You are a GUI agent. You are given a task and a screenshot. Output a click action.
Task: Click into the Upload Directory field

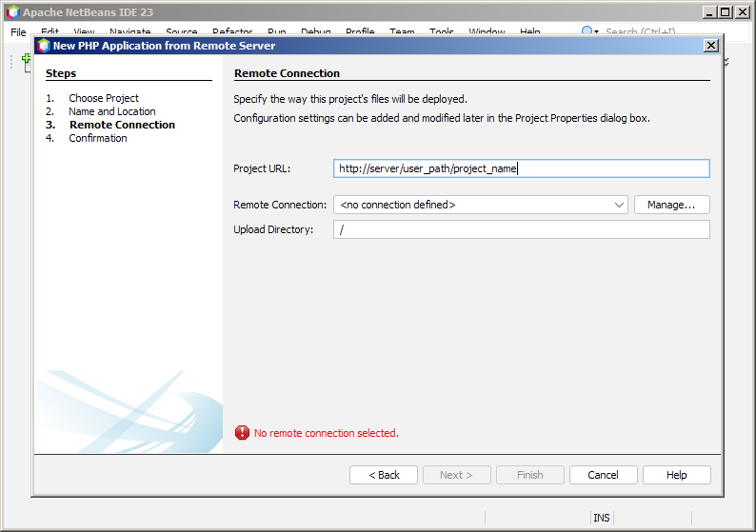point(521,229)
